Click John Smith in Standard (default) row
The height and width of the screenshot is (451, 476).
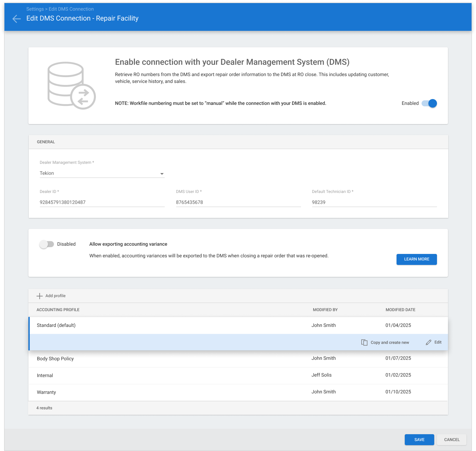(x=323, y=325)
